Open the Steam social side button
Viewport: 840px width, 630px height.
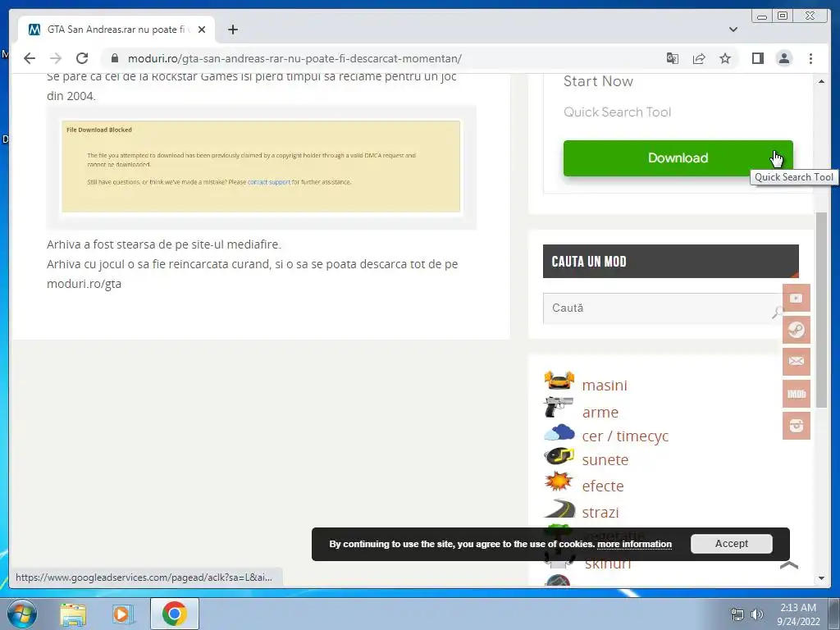796,330
